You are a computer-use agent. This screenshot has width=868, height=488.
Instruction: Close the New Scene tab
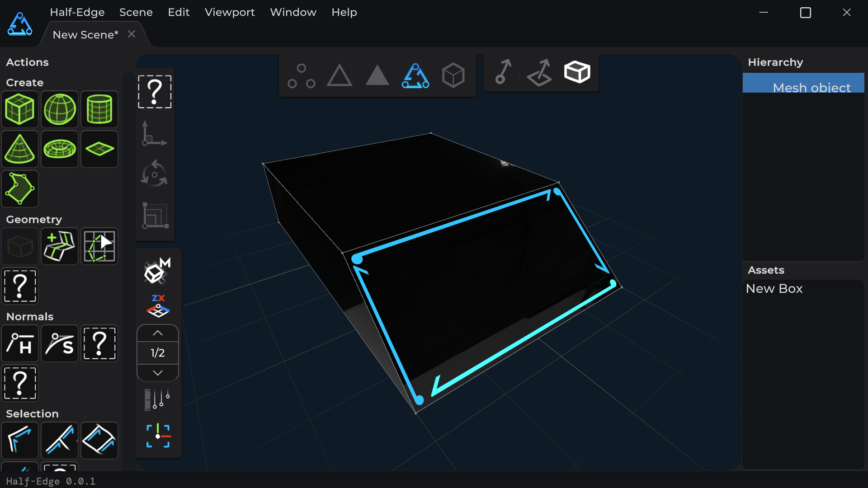(132, 34)
